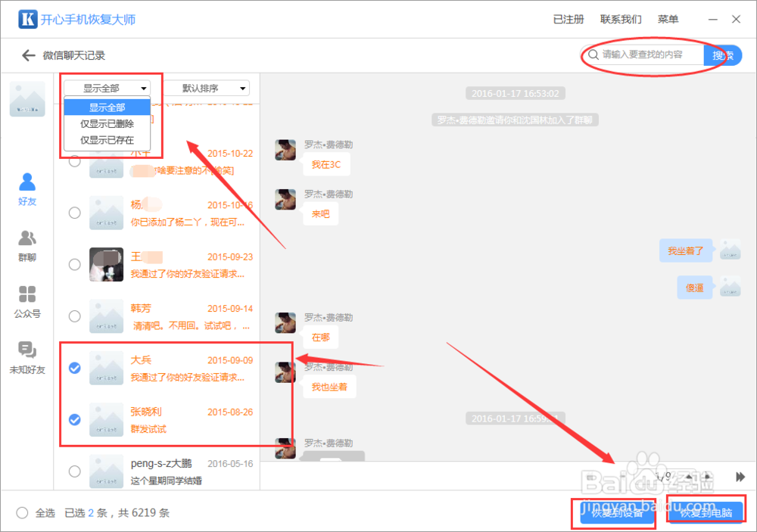Click 王 contact's photo avatar
757x532 pixels.
pos(106,265)
